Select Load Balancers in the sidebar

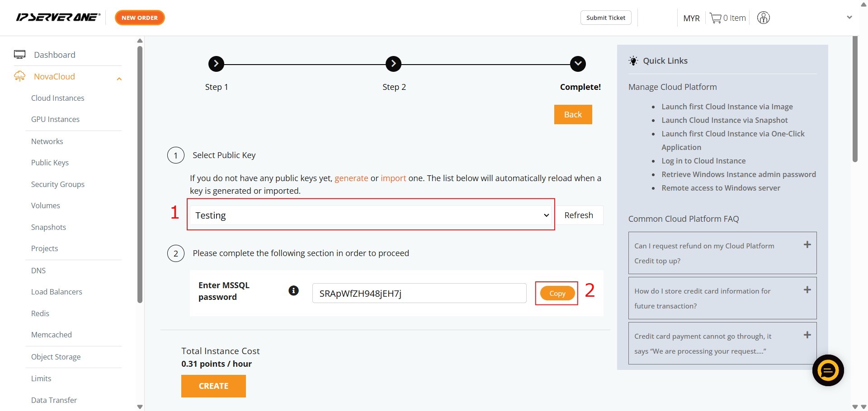(x=57, y=292)
